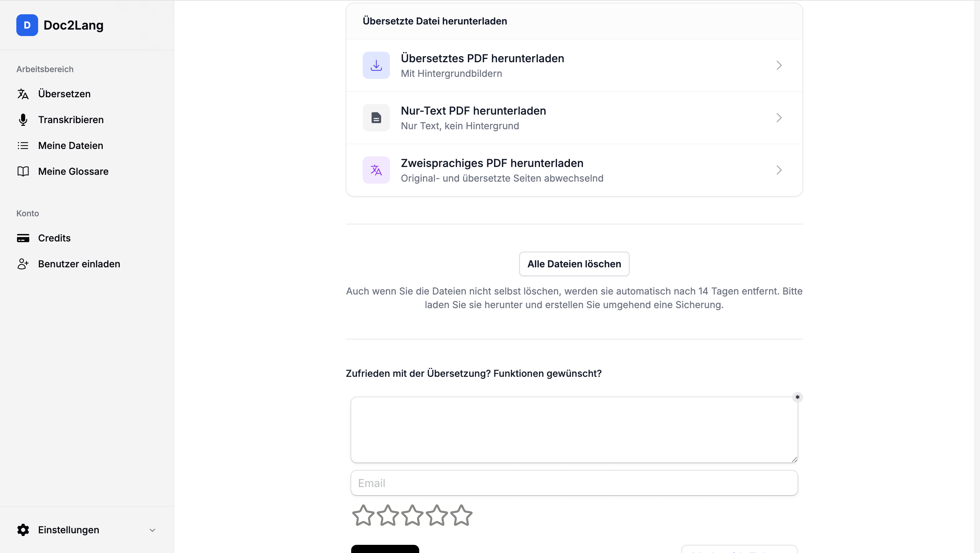This screenshot has width=980, height=553.
Task: Open the Einstellungen label
Action: pos(68,530)
